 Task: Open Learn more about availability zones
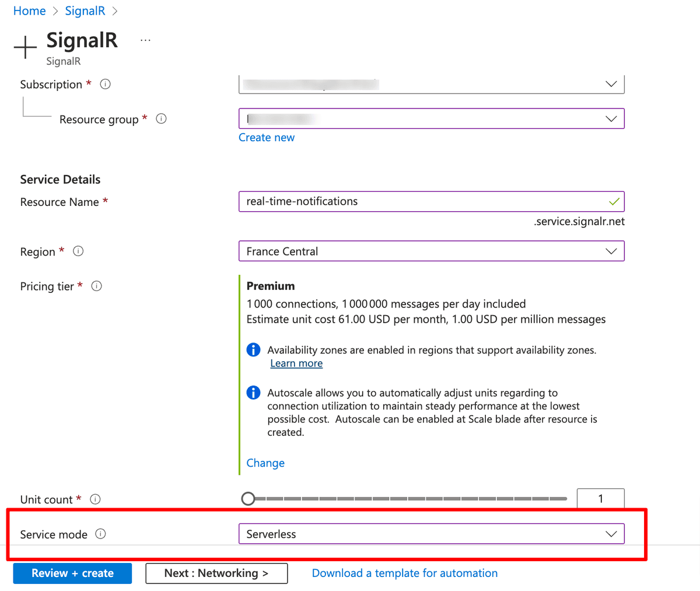coord(296,363)
